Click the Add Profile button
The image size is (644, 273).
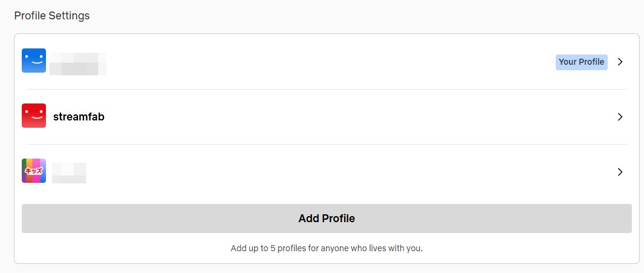tap(327, 219)
